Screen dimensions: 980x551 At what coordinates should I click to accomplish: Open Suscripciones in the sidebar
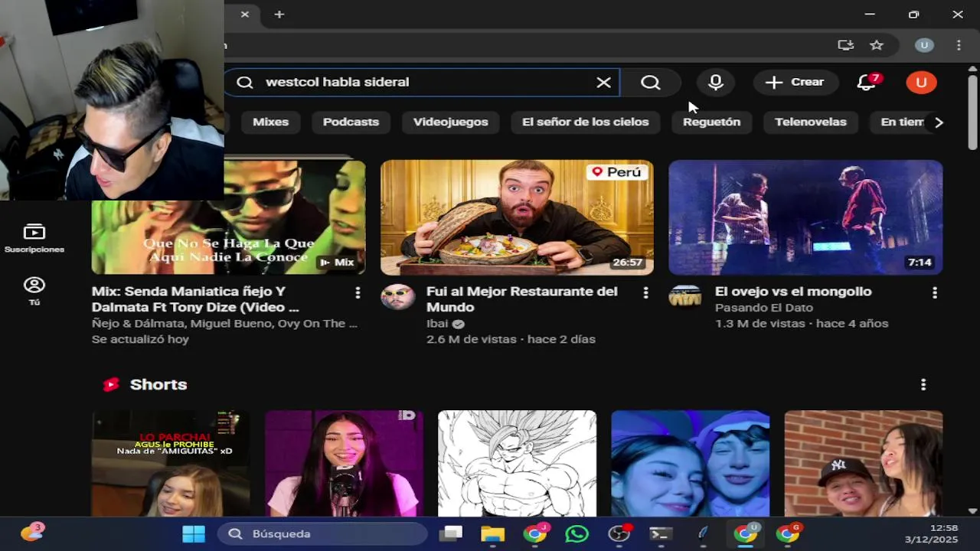(x=34, y=238)
